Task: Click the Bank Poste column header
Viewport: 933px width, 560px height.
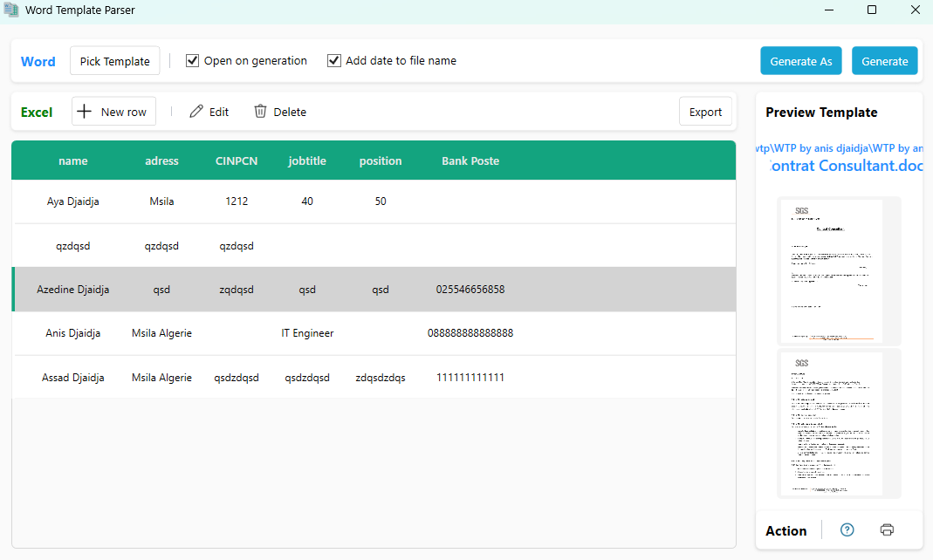Action: tap(470, 160)
